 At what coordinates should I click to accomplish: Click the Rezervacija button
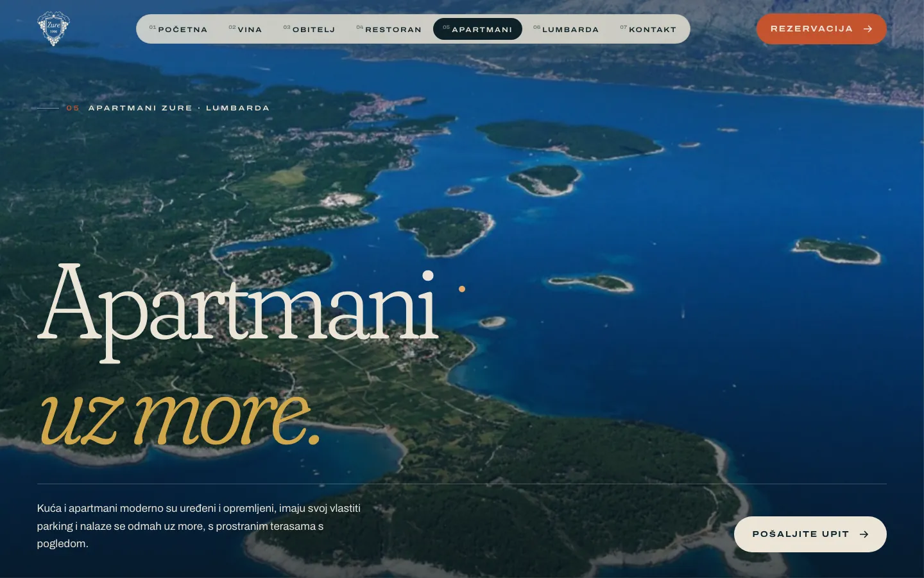pos(821,29)
